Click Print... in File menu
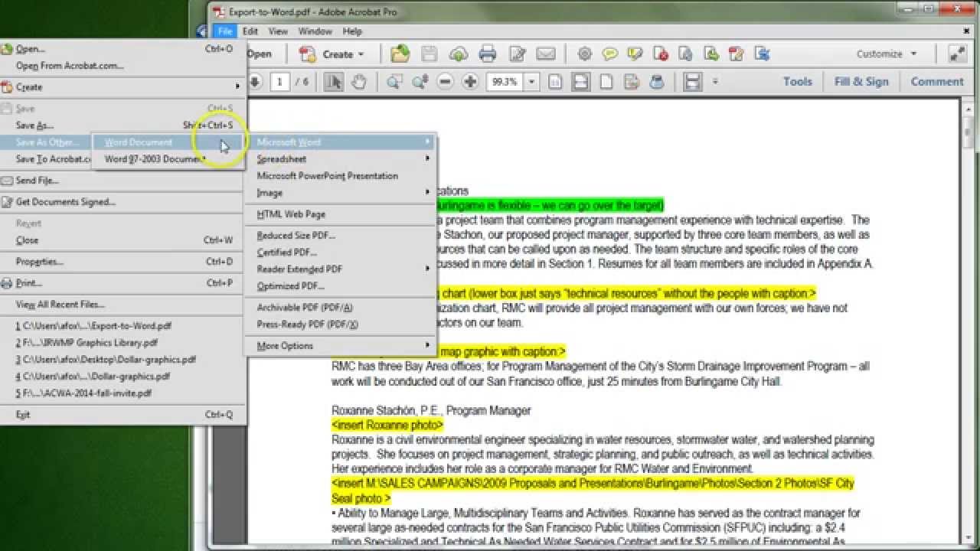This screenshot has height=551, width=980. pyautogui.click(x=122, y=282)
